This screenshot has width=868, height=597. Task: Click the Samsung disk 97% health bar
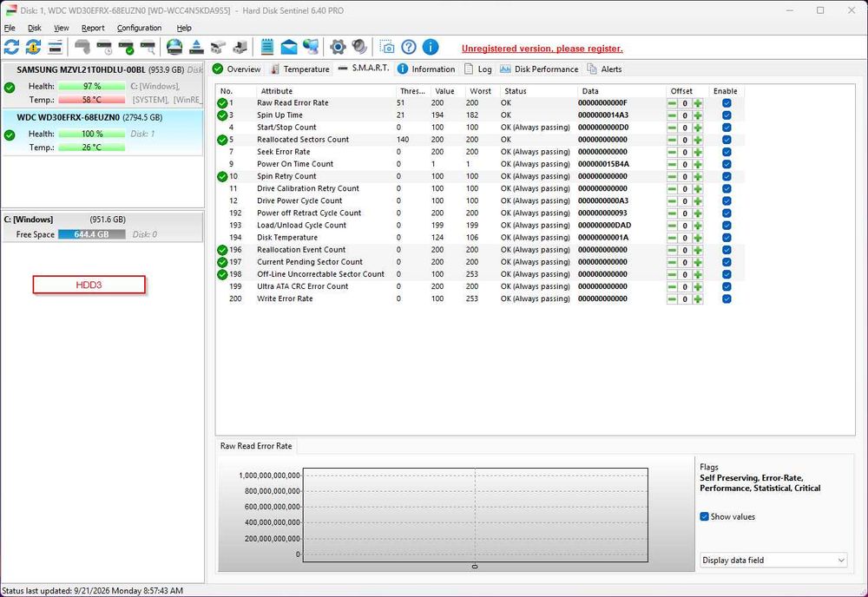(x=92, y=86)
